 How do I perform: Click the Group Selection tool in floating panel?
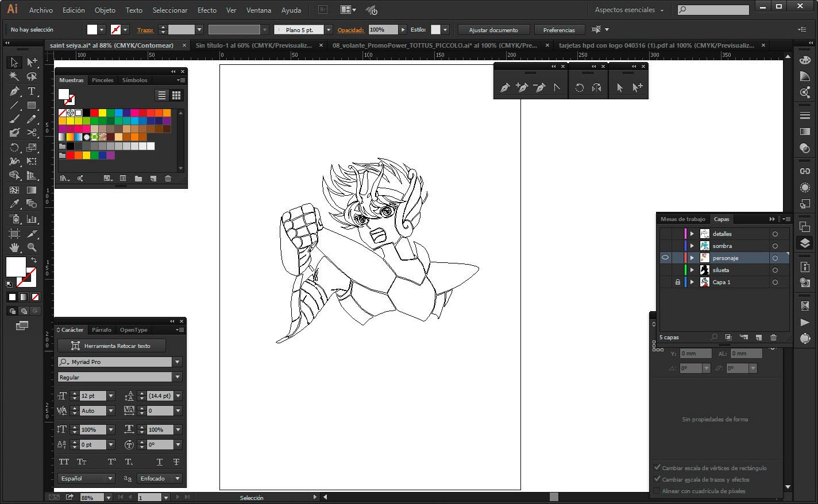tap(638, 87)
